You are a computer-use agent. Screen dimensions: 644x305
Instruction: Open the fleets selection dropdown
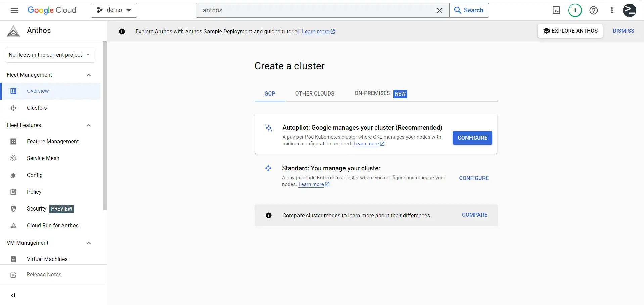coord(50,55)
